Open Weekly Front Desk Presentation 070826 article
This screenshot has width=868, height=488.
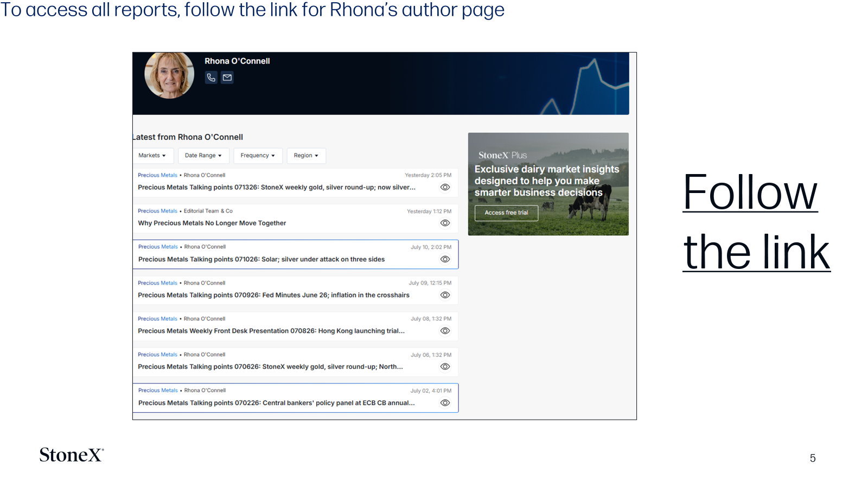(271, 331)
